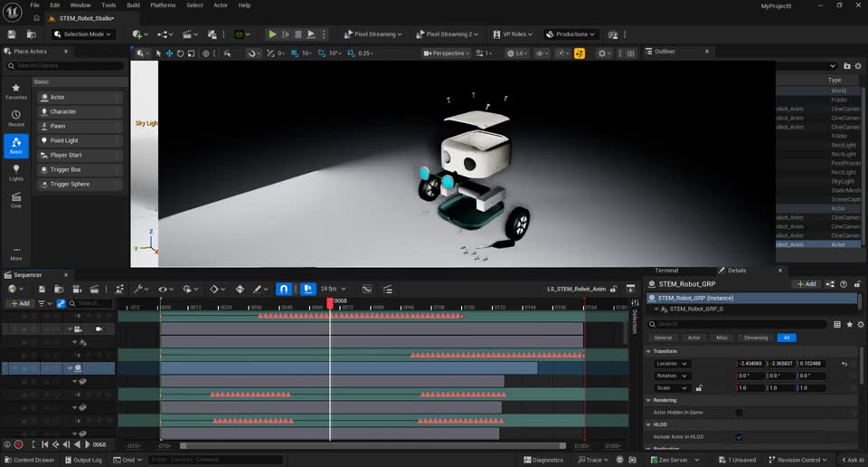868x467 pixels.
Task: Toggle the Actor Hidden In Game checkbox
Action: click(x=739, y=413)
